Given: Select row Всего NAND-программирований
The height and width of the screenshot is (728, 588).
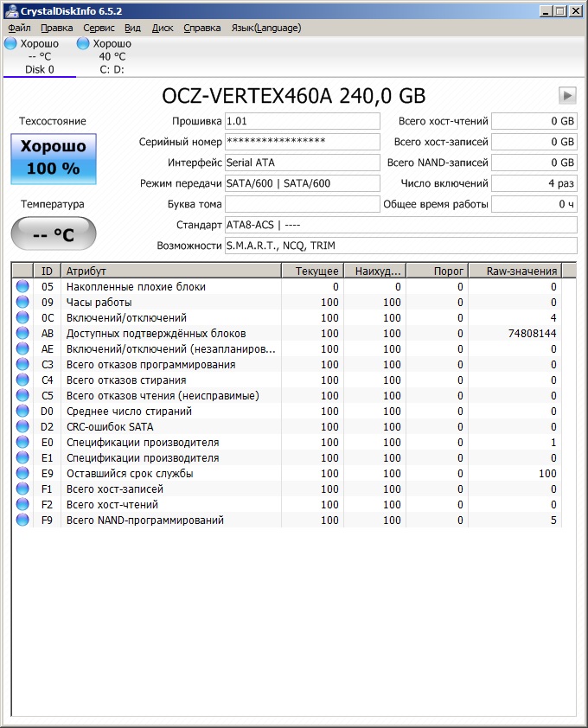Looking at the screenshot, I should (286, 520).
